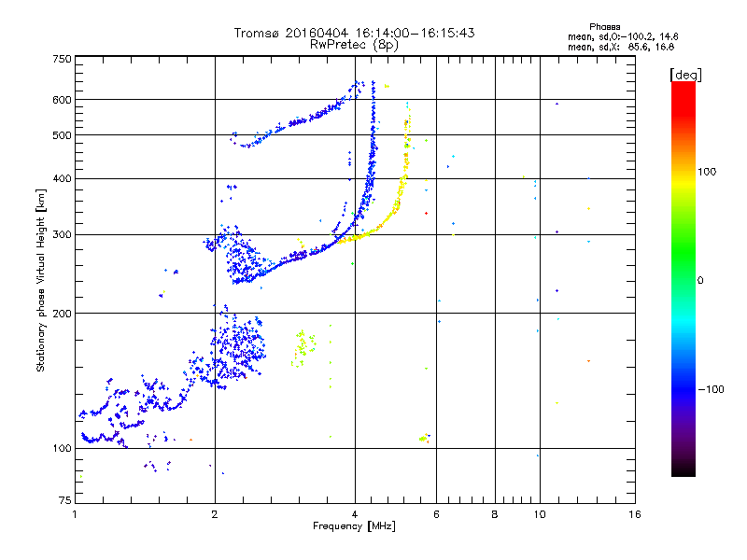Click the 'Stationary phase Virtual Height [km]' y-axis label
747x560 pixels.
click(40, 280)
